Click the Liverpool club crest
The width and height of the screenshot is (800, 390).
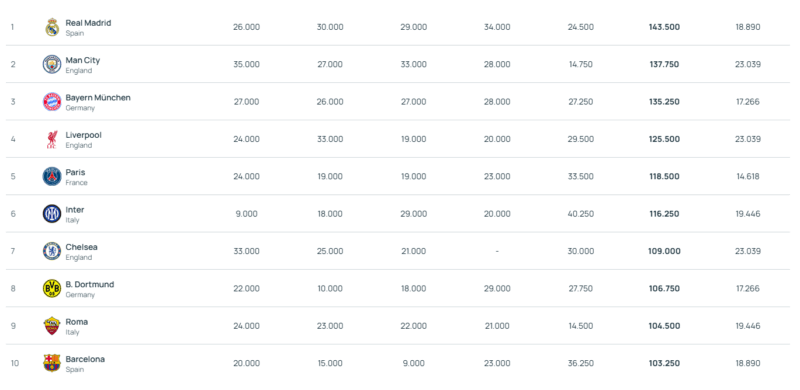tap(52, 139)
